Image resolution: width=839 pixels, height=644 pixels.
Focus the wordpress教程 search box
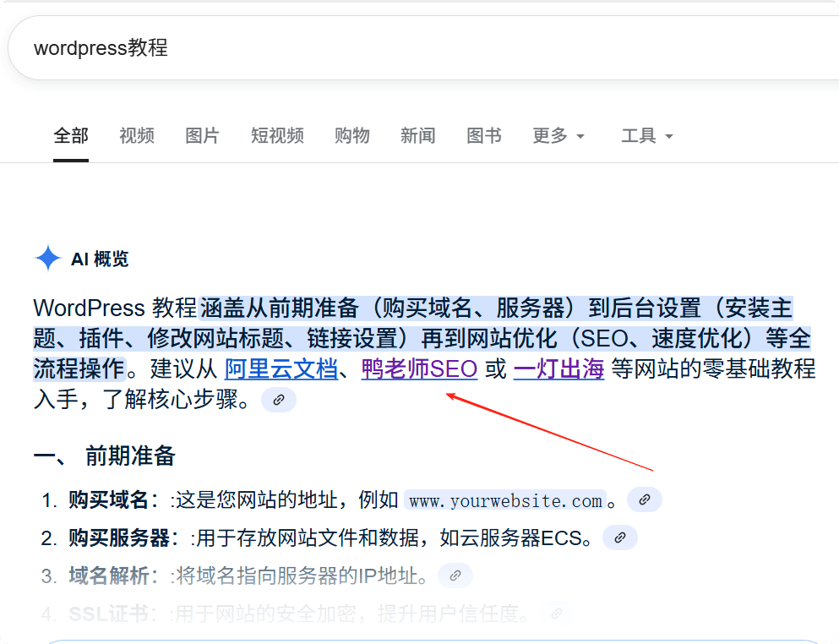(x=424, y=47)
